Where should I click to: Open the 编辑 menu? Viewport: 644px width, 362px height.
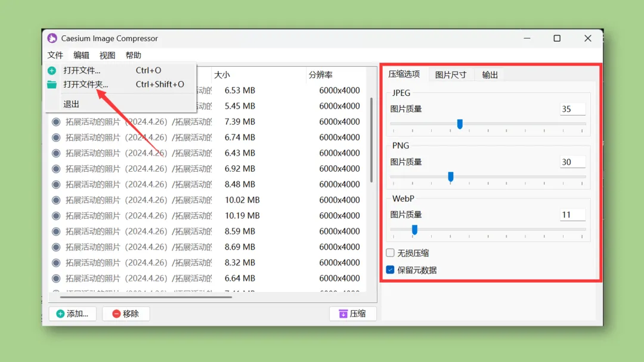coord(81,55)
